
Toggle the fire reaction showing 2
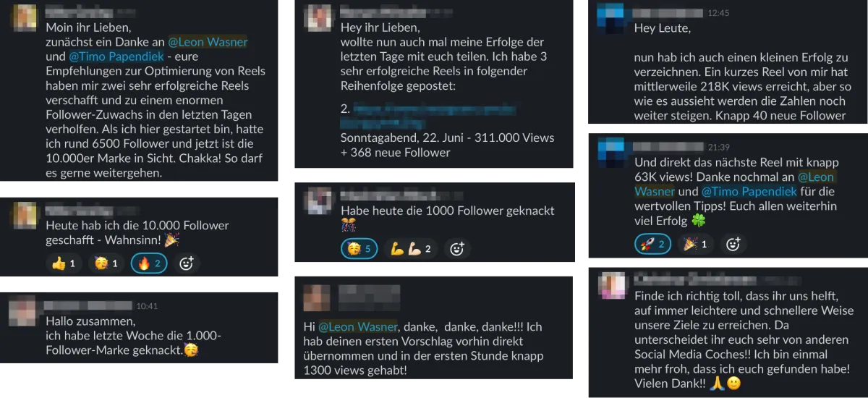click(149, 263)
